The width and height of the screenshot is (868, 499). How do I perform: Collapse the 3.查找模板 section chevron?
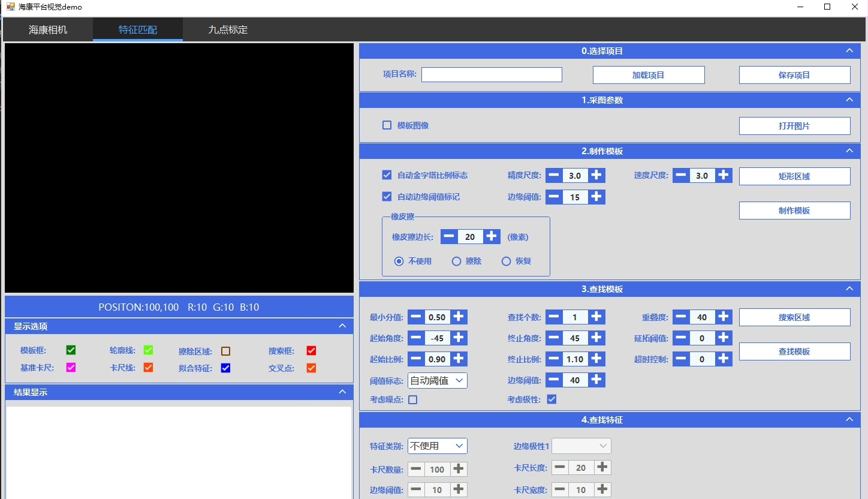coord(849,288)
